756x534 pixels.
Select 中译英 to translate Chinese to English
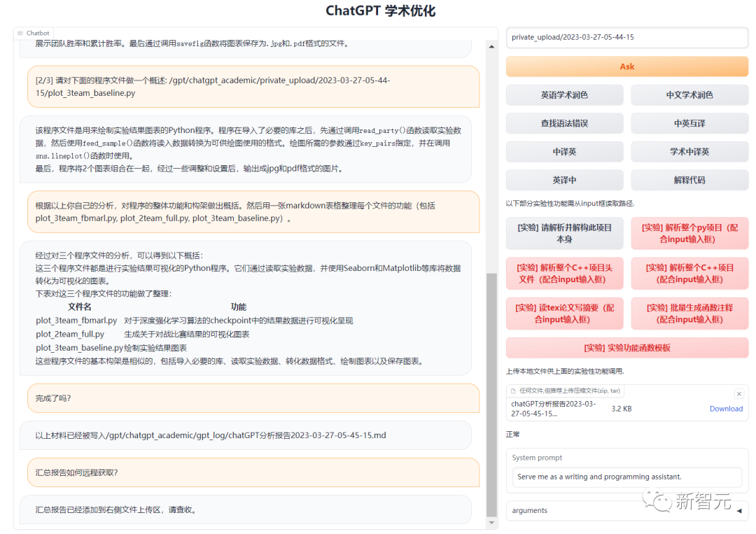pos(564,151)
